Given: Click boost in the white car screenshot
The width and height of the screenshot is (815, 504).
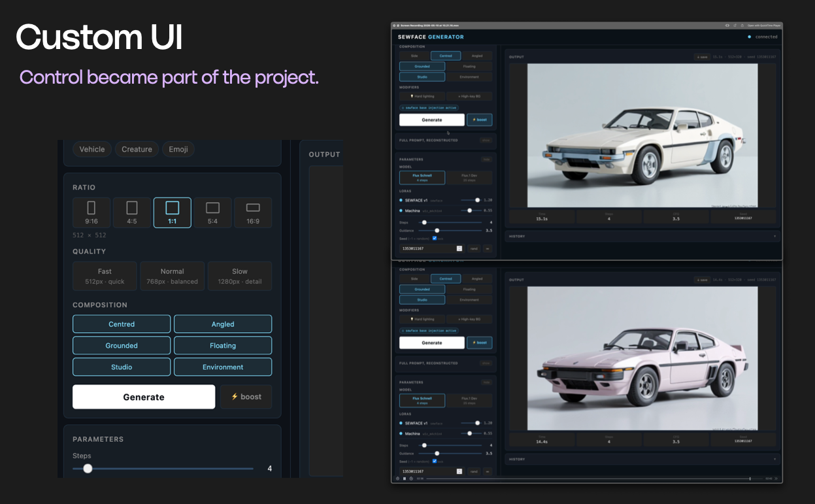Looking at the screenshot, I should point(480,120).
